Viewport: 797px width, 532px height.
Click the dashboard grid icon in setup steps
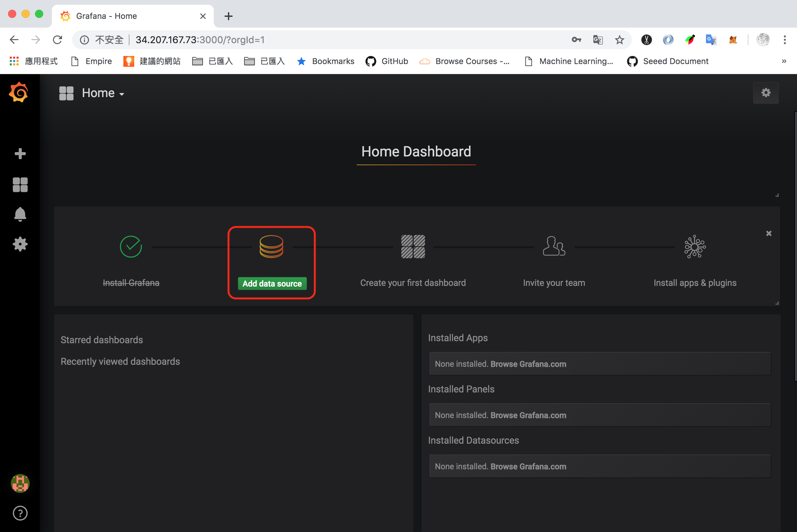[413, 247]
